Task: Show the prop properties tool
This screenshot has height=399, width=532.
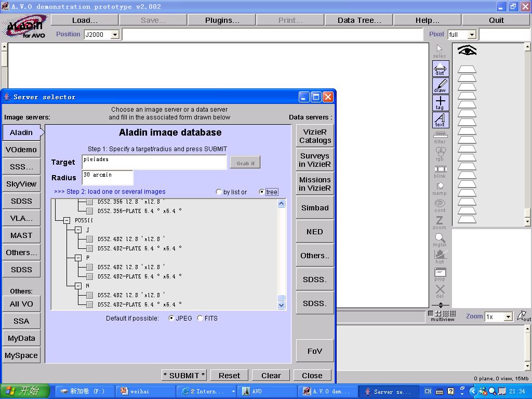Action: coord(440,274)
